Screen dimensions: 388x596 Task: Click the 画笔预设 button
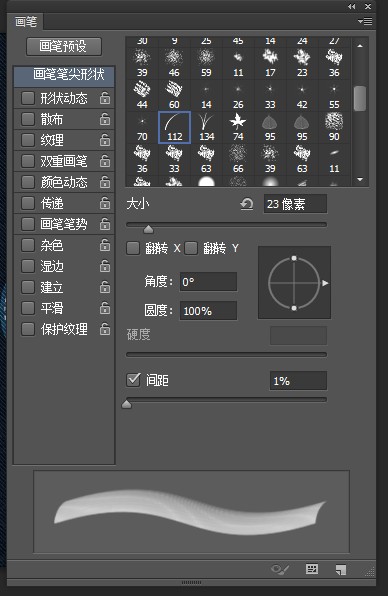click(64, 46)
